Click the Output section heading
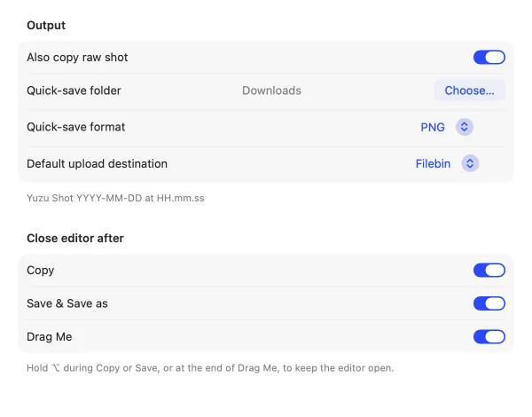Image resolution: width=532 pixels, height=417 pixels. [46, 26]
